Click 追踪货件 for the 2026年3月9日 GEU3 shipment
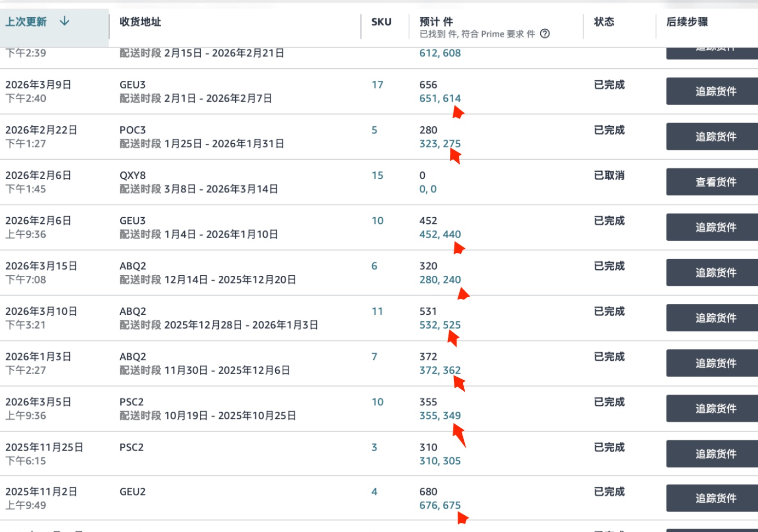 [x=715, y=92]
